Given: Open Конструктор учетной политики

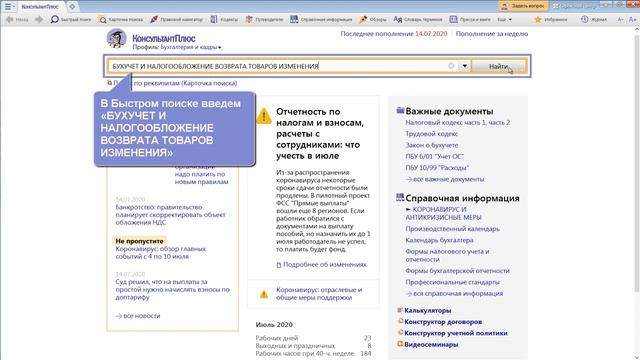Looking at the screenshot, I should (456, 333).
